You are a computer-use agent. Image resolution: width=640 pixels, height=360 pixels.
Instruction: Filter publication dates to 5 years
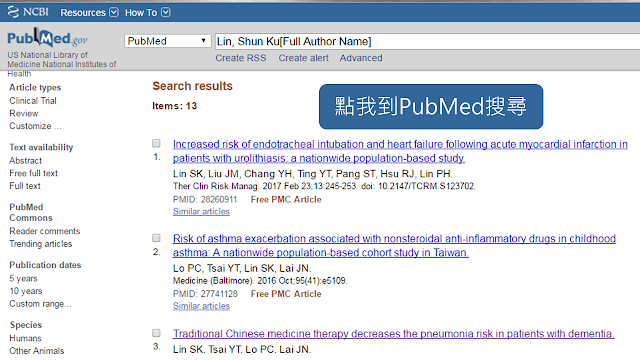coord(23,278)
